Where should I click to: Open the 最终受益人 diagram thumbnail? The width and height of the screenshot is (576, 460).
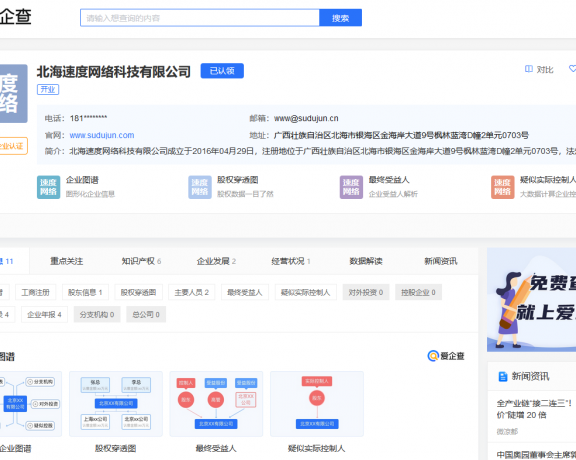point(216,404)
